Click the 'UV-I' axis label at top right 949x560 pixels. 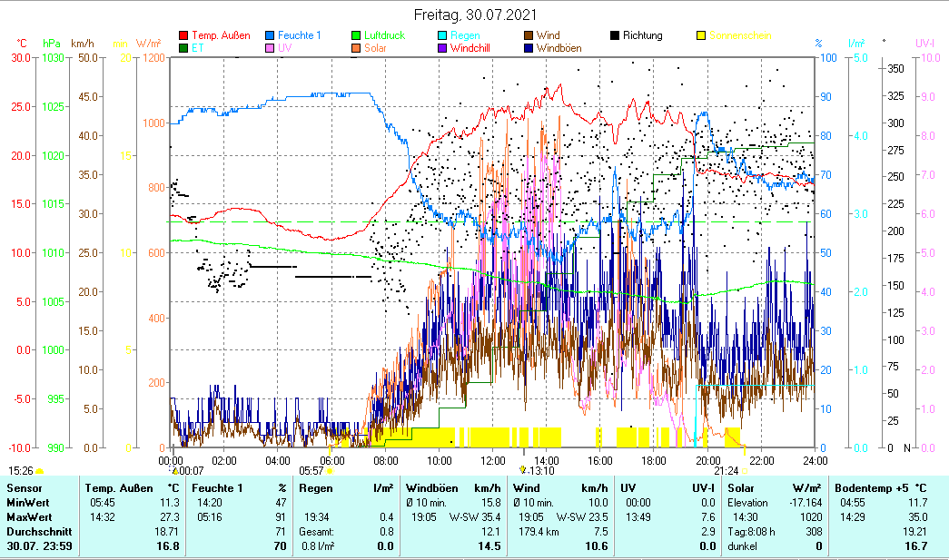924,44
